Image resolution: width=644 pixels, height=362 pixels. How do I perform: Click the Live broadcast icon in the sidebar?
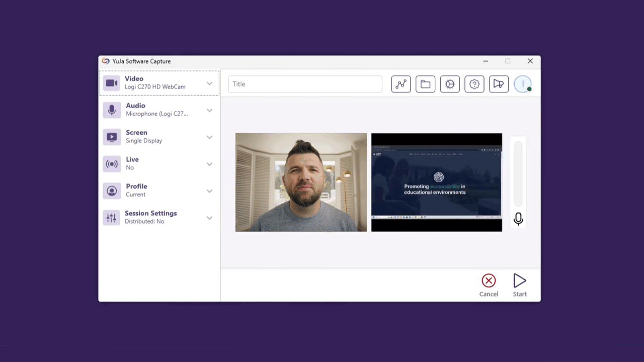[x=111, y=163]
